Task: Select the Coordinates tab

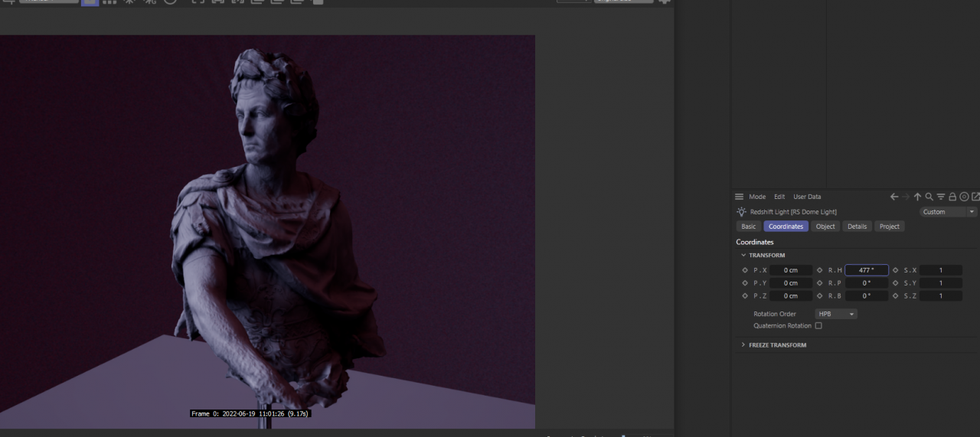Action: click(786, 227)
